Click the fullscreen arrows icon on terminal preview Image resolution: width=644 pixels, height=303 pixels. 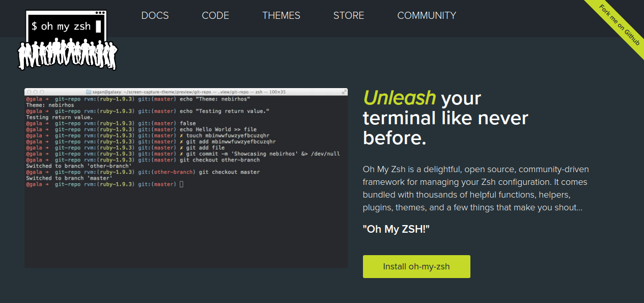(x=344, y=92)
